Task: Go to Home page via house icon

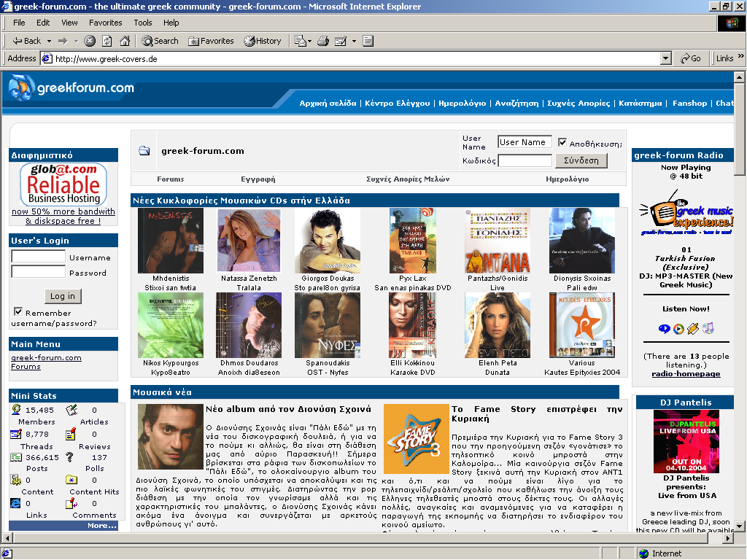Action: coord(125,41)
